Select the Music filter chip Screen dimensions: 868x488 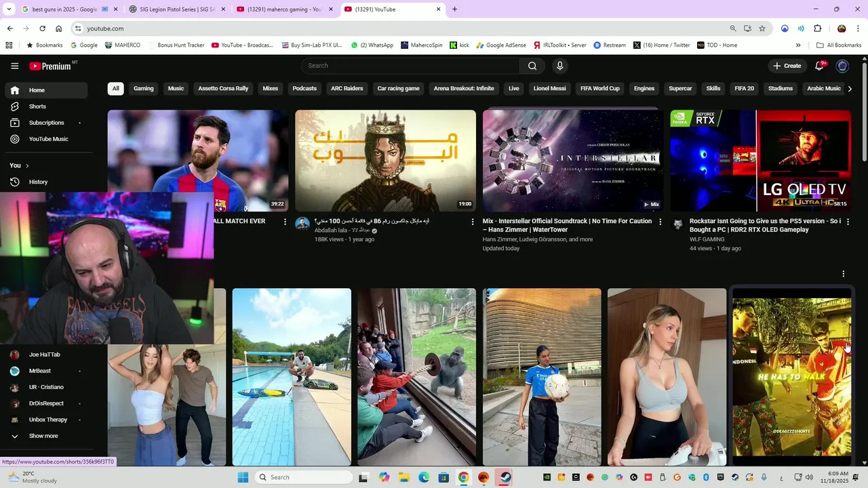176,89
